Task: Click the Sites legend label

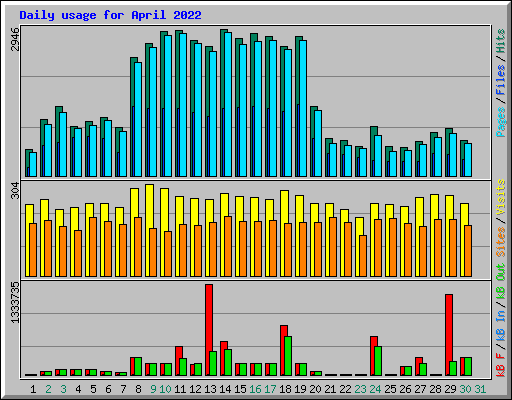Action: [501, 241]
